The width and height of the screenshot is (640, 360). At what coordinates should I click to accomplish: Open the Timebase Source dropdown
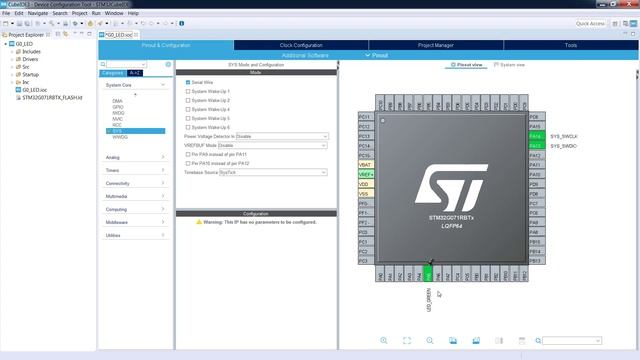click(x=273, y=172)
